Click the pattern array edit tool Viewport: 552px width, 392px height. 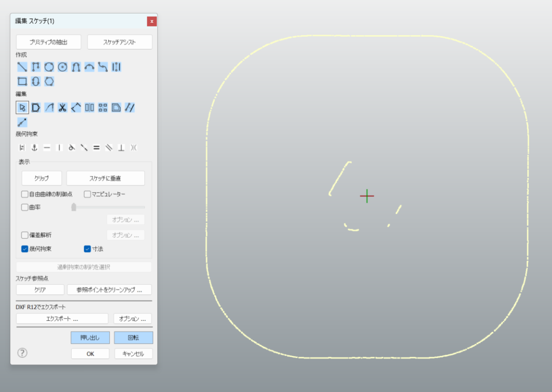[x=103, y=107]
